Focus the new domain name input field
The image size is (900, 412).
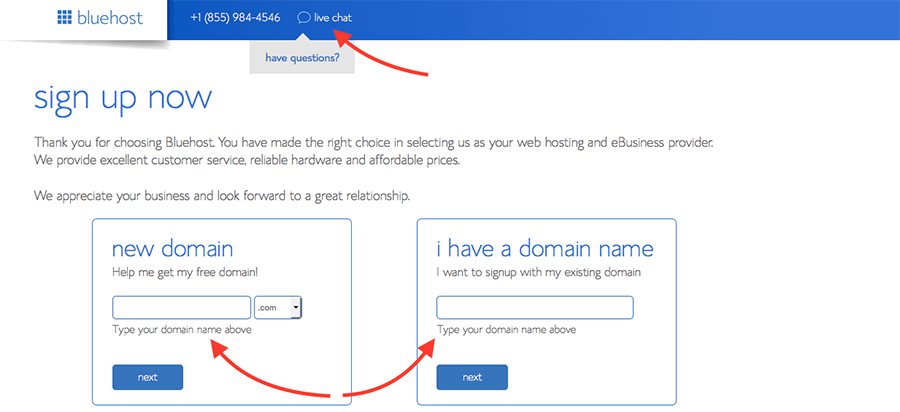pos(181,308)
